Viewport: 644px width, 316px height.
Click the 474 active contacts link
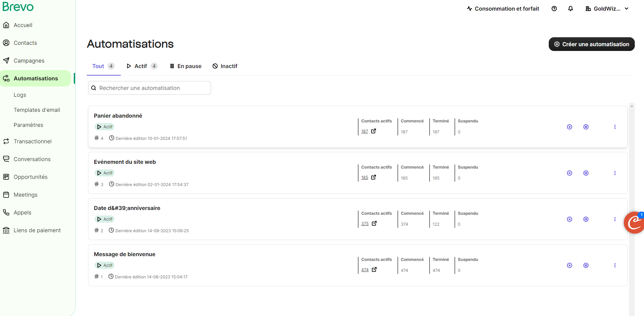(x=365, y=270)
